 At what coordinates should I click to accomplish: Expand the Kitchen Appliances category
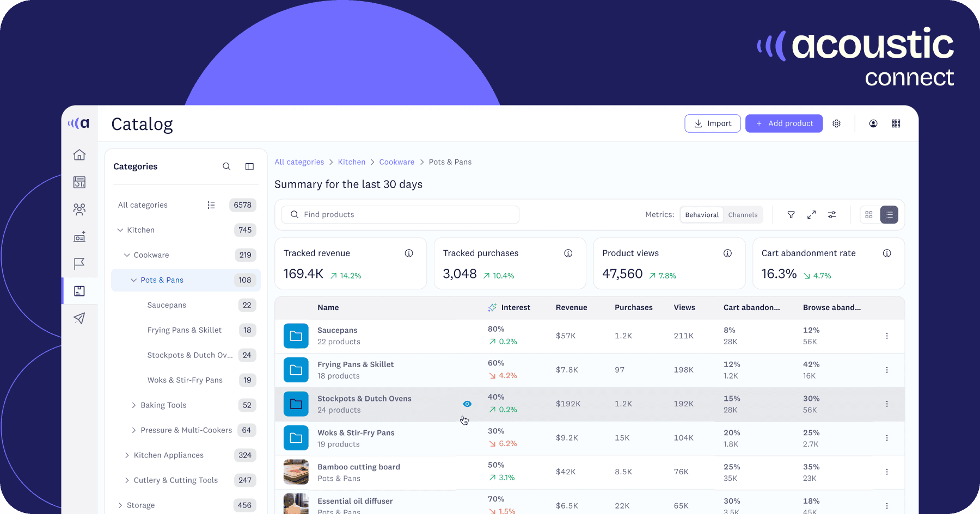click(127, 455)
